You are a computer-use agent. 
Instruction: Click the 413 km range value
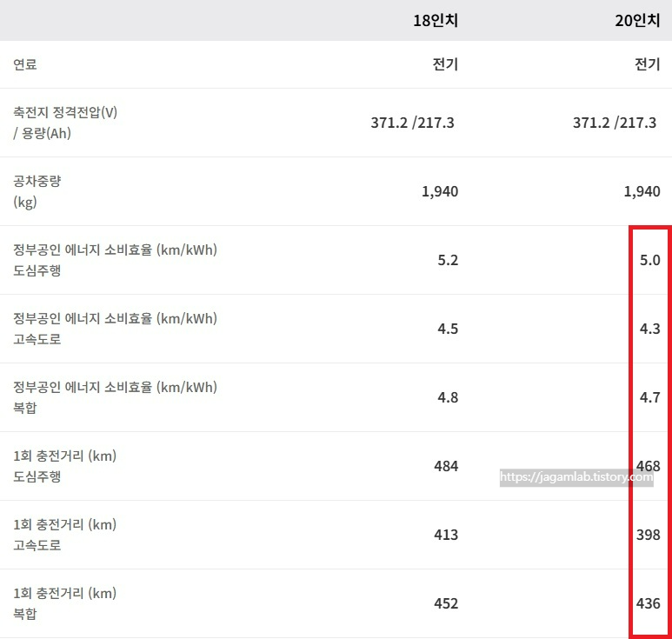point(446,535)
